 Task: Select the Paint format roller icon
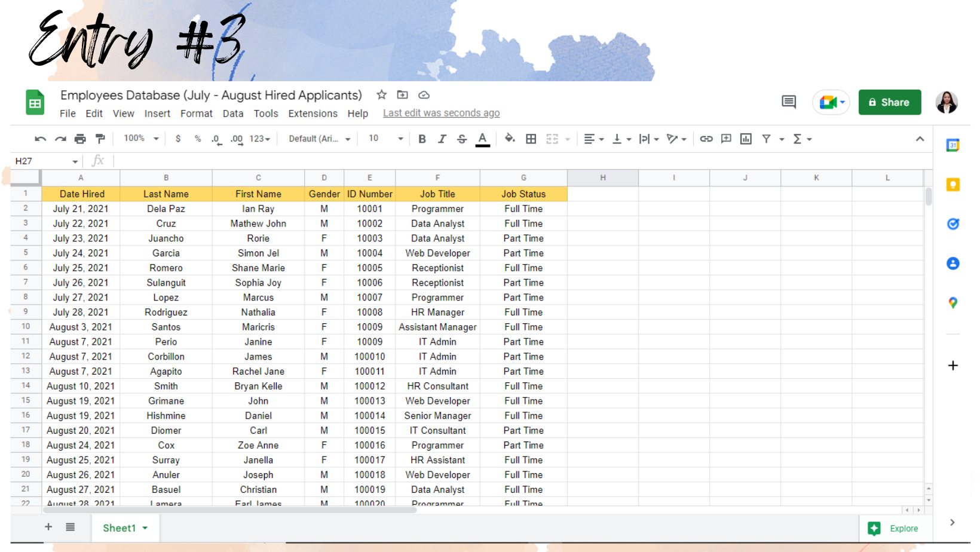(x=100, y=139)
